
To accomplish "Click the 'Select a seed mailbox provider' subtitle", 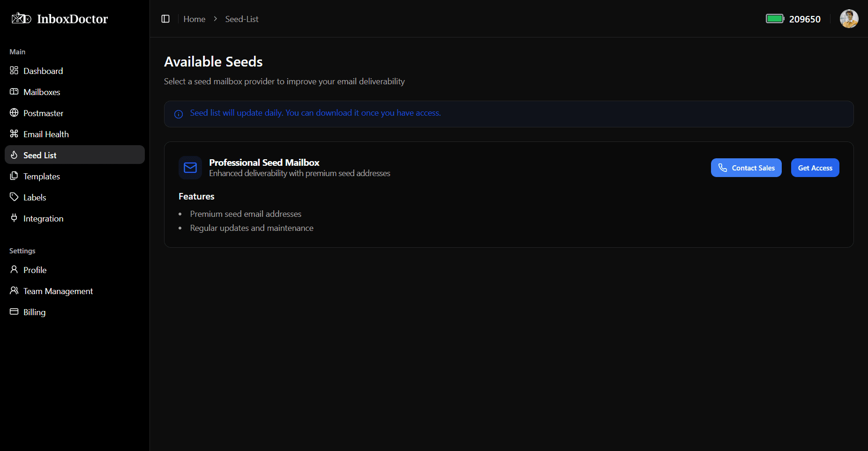I will pyautogui.click(x=284, y=81).
